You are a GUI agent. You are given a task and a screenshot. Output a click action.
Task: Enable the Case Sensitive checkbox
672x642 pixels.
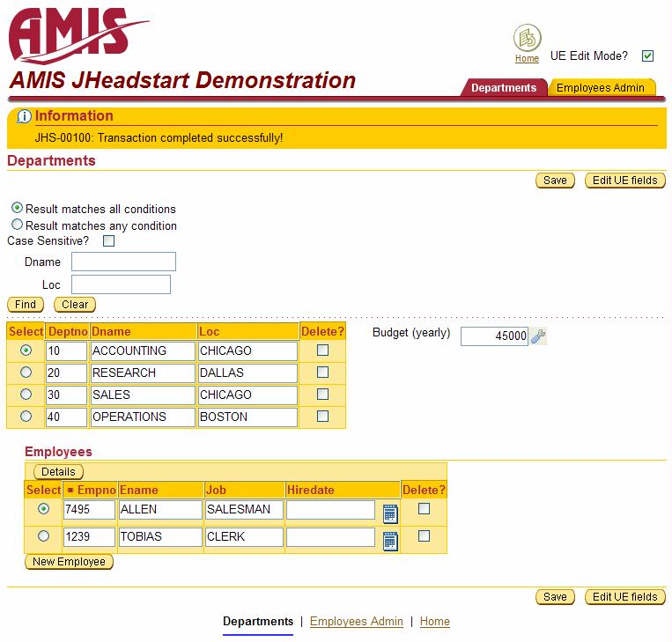108,240
